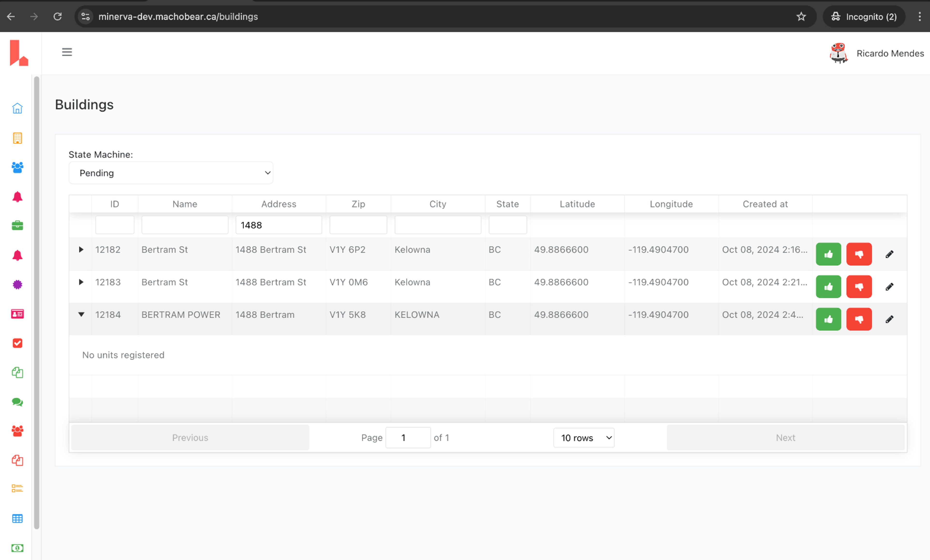Click the green briefcase sidebar icon
Screen dimensions: 930x560
click(x=17, y=226)
